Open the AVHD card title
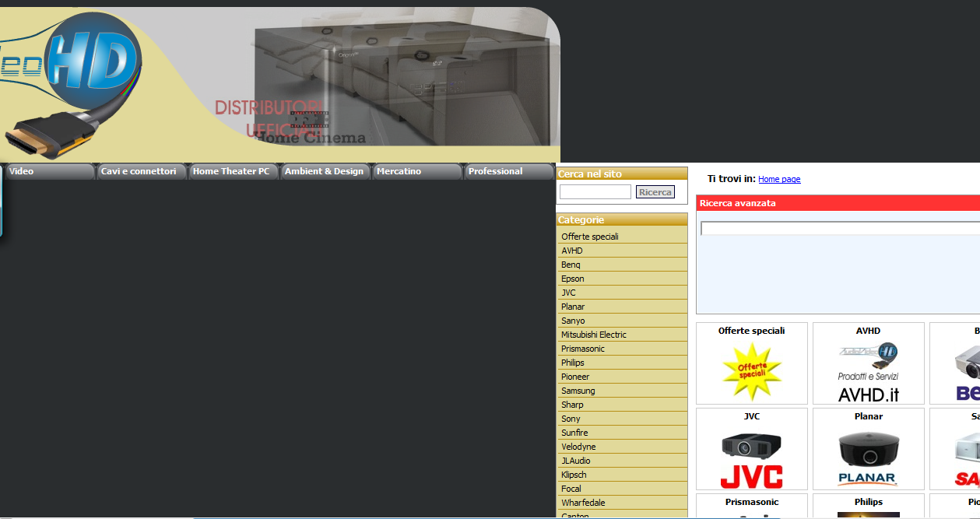Screen dimensions: 980x519 (869, 331)
